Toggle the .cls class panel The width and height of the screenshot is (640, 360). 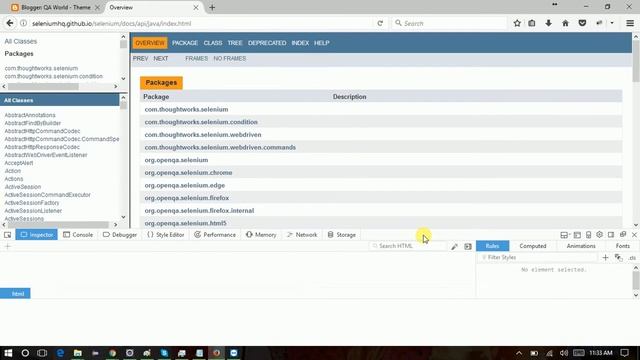click(632, 258)
